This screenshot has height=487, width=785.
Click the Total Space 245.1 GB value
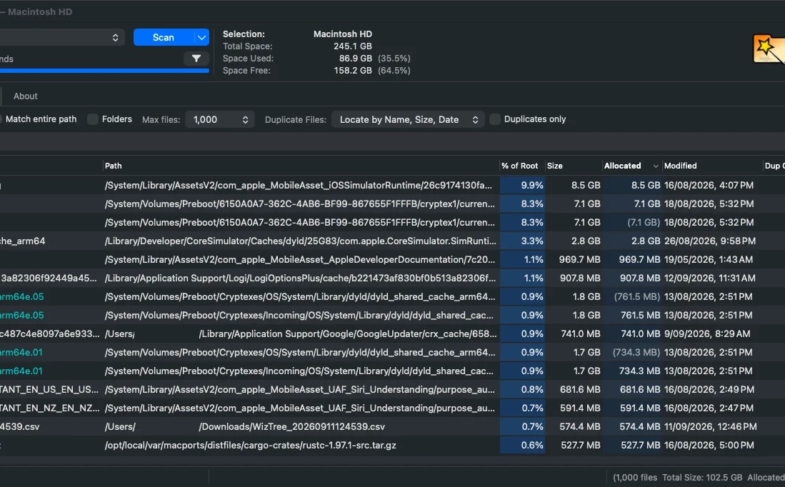coord(353,46)
